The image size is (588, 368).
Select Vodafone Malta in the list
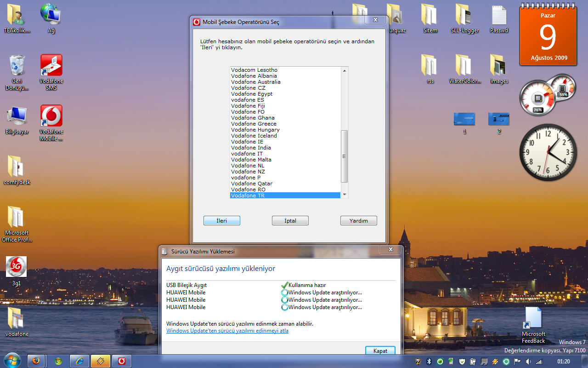pyautogui.click(x=285, y=160)
